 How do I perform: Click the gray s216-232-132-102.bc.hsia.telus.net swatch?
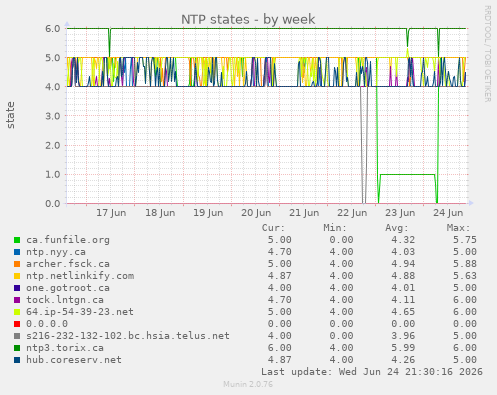(17, 336)
